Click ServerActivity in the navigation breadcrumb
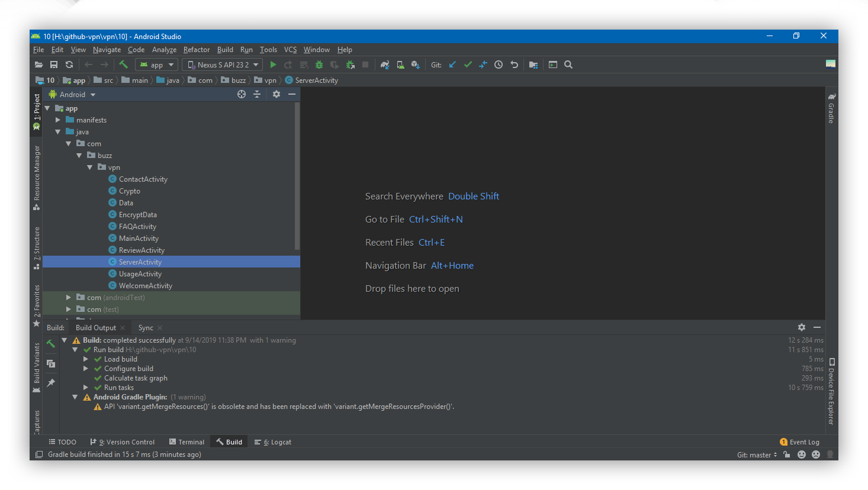This screenshot has width=868, height=490. tap(311, 80)
